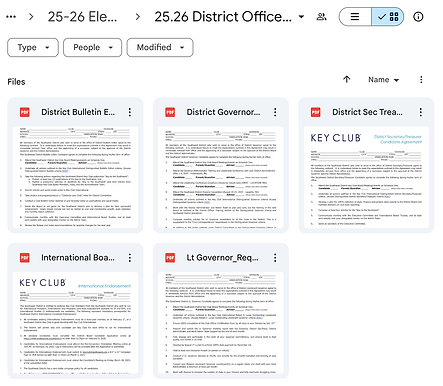The image size is (443, 386).
Task: Click the District Governor... PDF icon
Action: [x=170, y=112]
